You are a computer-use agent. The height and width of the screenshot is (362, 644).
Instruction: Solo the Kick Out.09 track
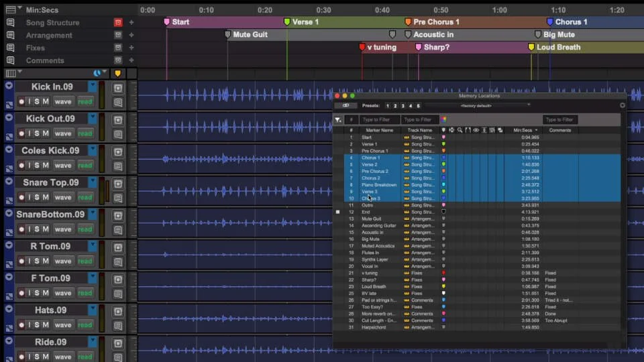tap(37, 133)
